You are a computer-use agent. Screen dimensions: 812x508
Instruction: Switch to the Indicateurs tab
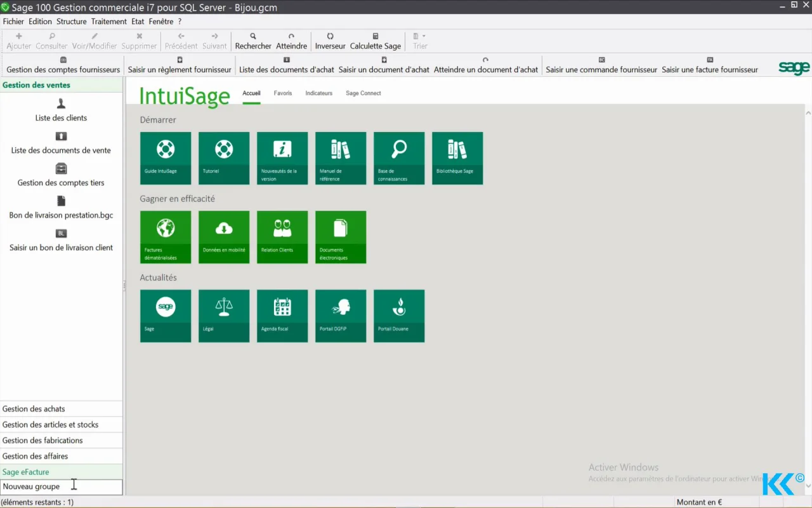(318, 93)
